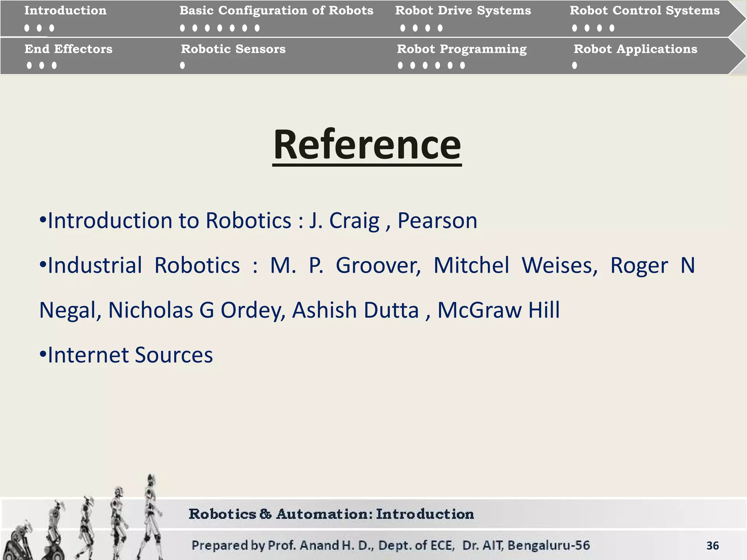Select 'Negal, Nicholas G Ordey, Ashish Dutta' line
The width and height of the screenshot is (747, 560).
click(x=299, y=310)
